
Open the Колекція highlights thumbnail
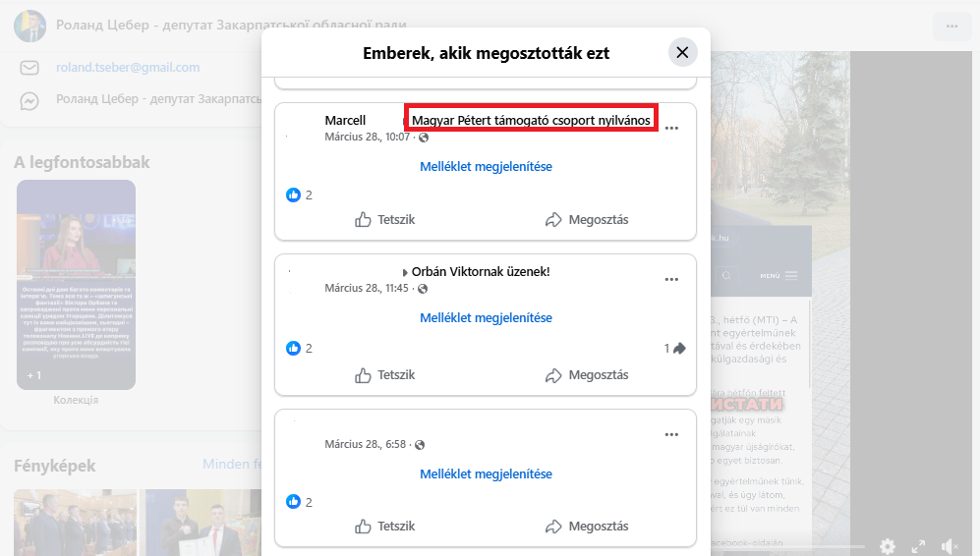76,285
